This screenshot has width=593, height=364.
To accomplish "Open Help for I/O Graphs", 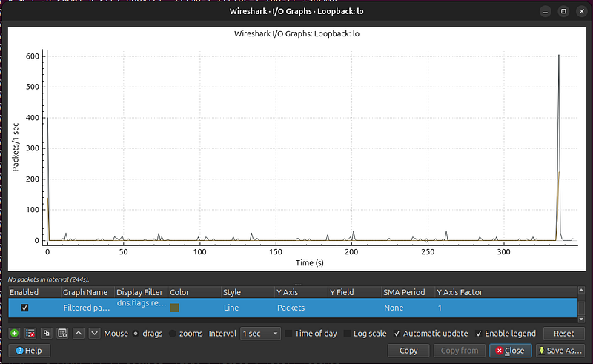I will tap(29, 351).
